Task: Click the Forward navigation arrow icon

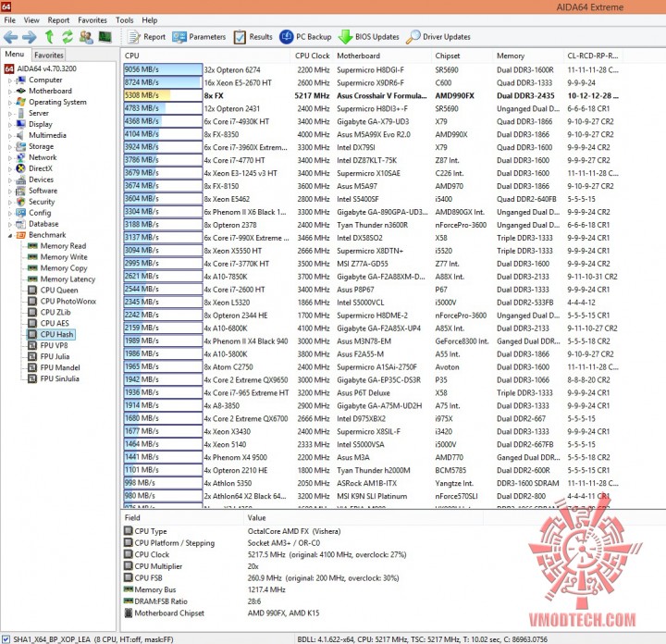Action: pyautogui.click(x=30, y=37)
